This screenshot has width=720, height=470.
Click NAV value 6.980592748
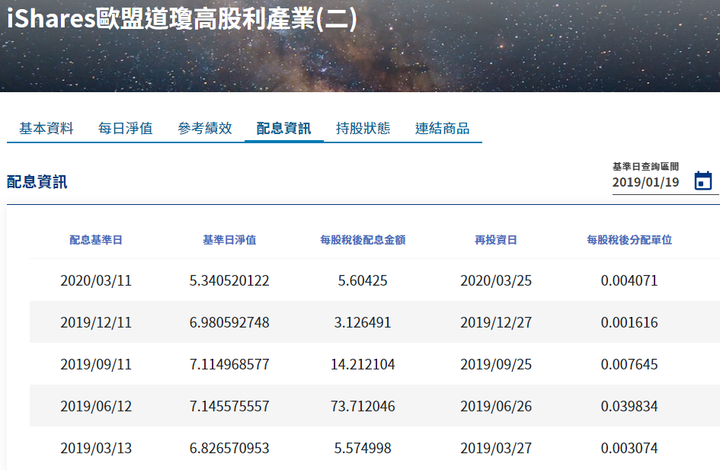[229, 322]
